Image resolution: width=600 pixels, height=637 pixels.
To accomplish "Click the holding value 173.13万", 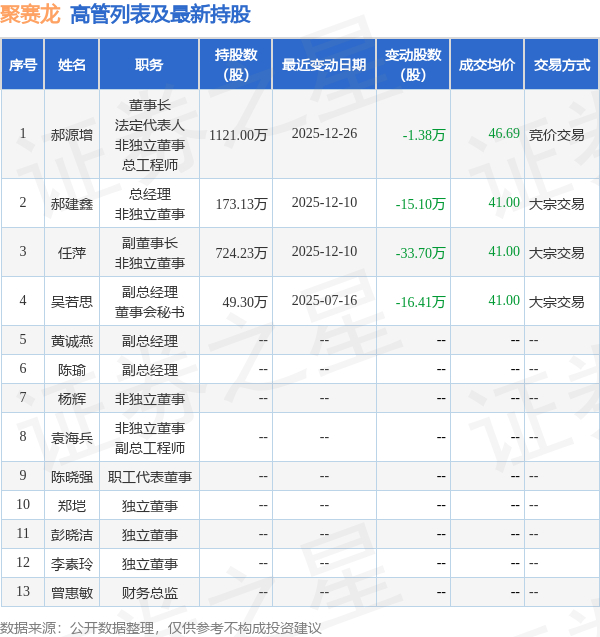I will click(241, 204).
